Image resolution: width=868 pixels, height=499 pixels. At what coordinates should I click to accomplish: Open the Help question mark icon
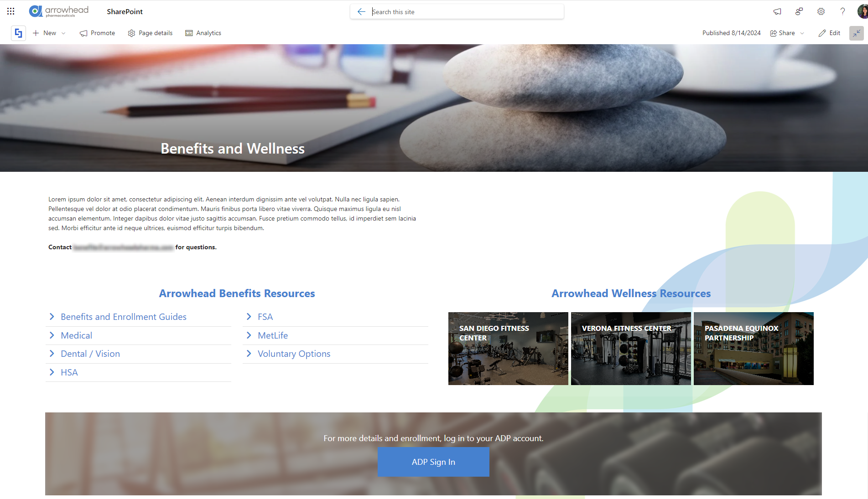tap(842, 11)
